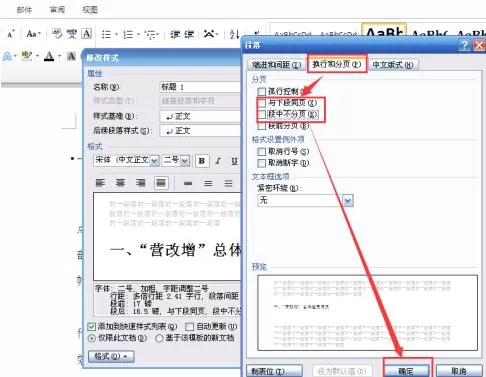Select 仅限此文档 radio button
The height and width of the screenshot is (377, 486).
point(92,338)
